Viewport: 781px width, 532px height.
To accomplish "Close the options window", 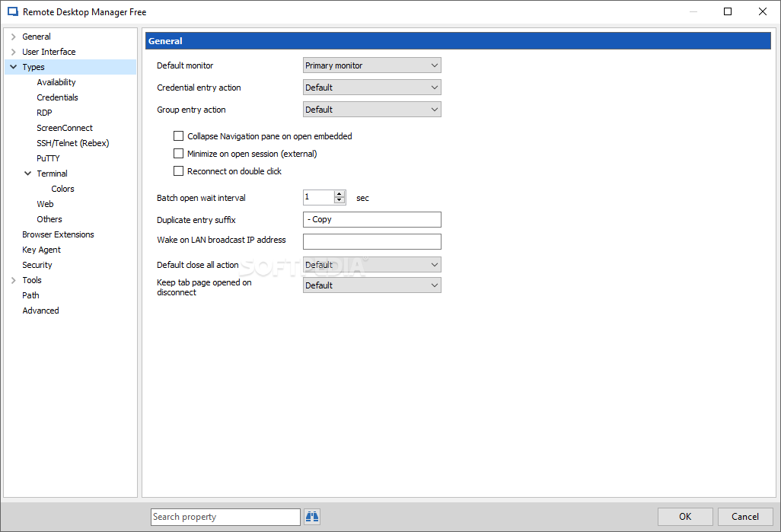I will click(x=762, y=11).
